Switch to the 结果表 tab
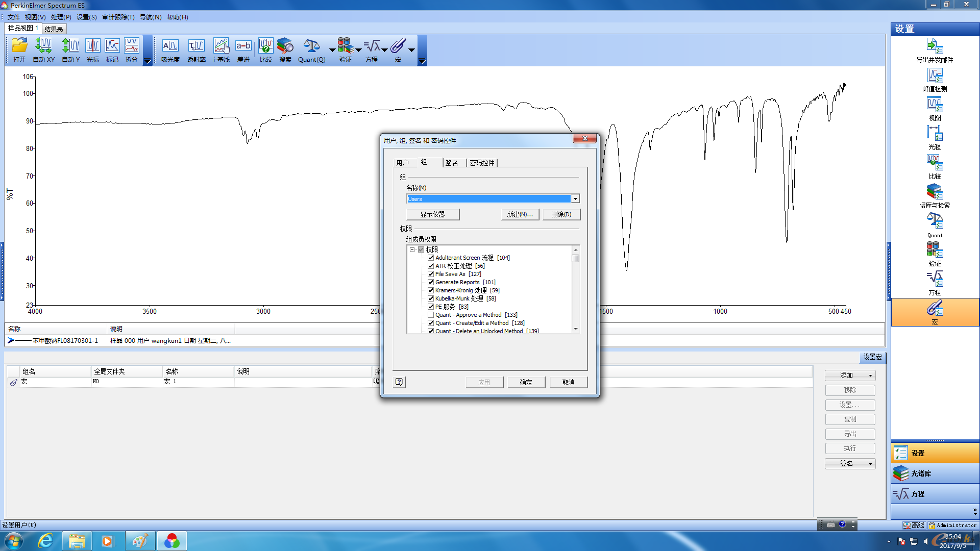980x551 pixels. click(x=54, y=29)
